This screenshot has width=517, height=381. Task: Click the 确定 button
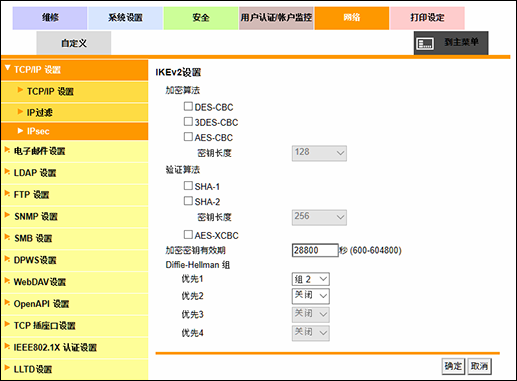point(453,366)
